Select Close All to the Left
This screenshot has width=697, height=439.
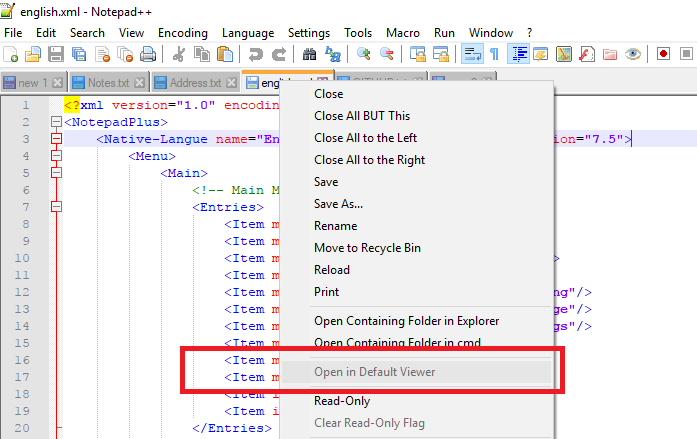(417, 138)
